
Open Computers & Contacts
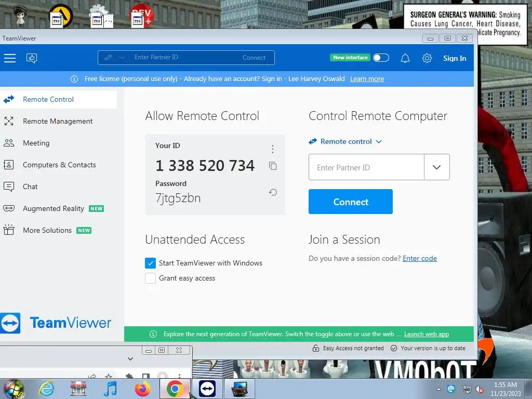58,165
